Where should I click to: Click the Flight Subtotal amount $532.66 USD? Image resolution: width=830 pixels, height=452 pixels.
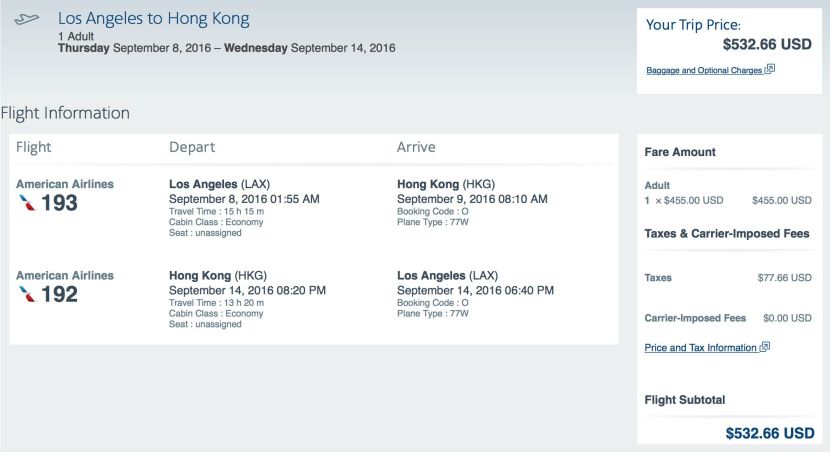770,433
